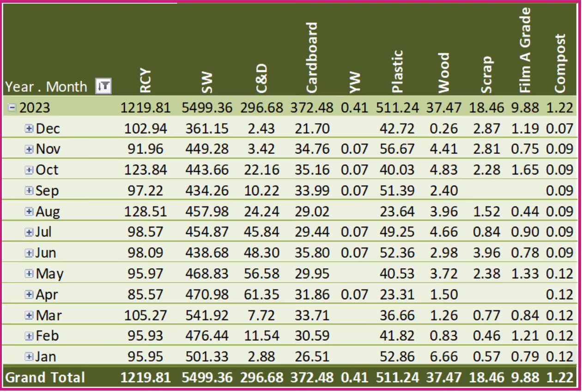Select cell 454.87 in Jul row

click(x=207, y=232)
